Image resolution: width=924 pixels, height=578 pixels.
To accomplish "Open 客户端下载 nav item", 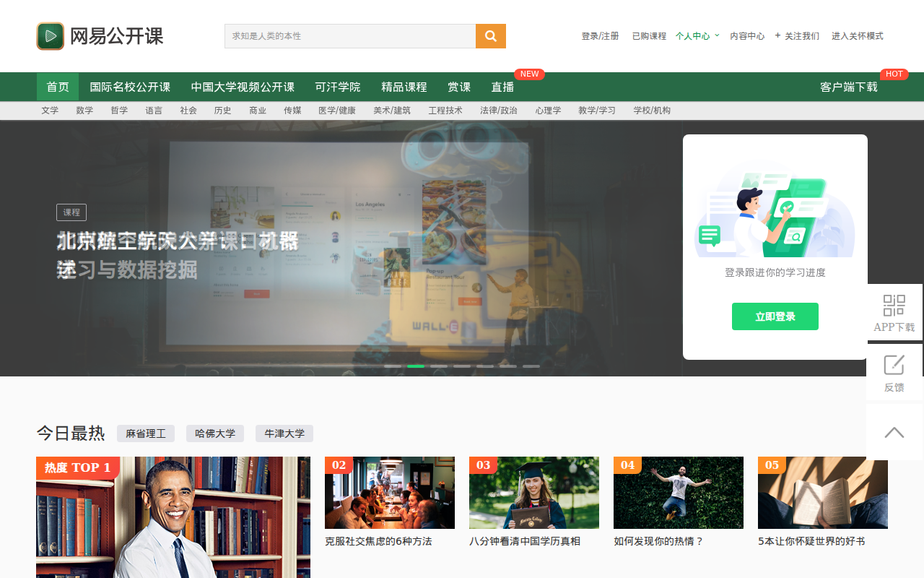I will coord(849,87).
